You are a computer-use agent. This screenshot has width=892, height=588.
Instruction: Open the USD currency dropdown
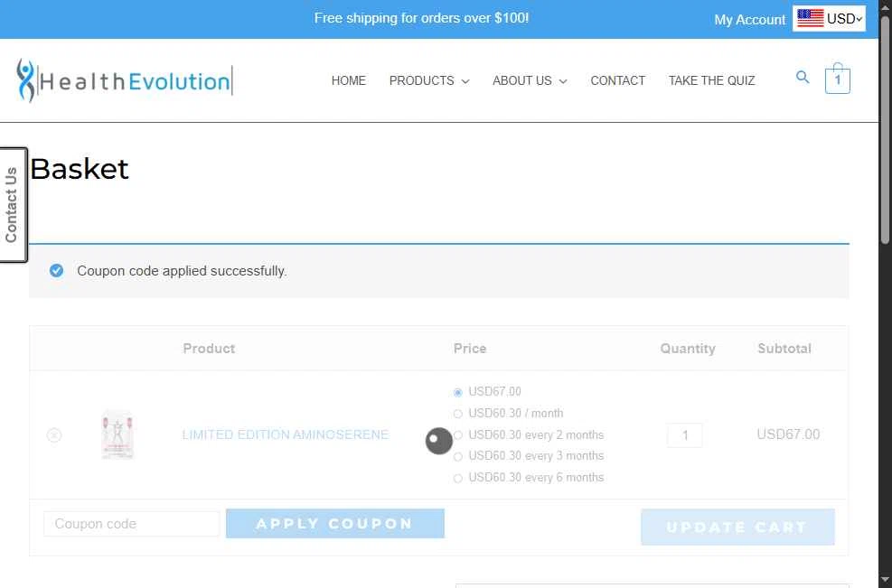click(829, 18)
